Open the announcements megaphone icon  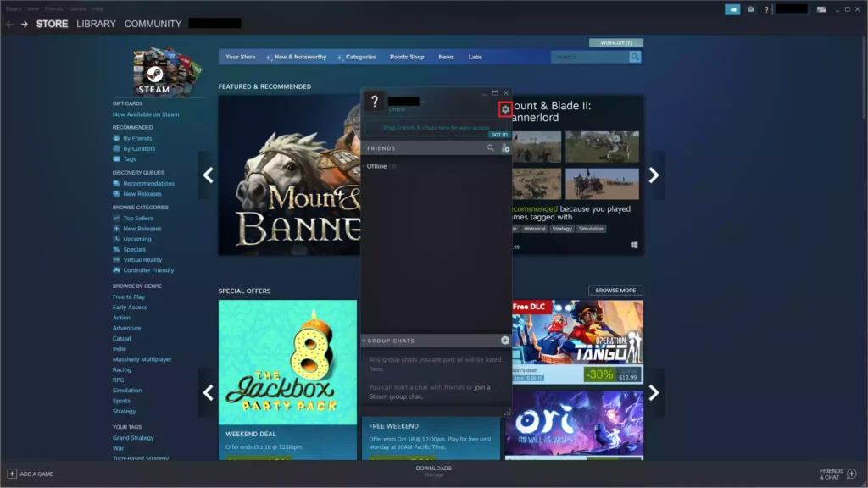coord(732,9)
